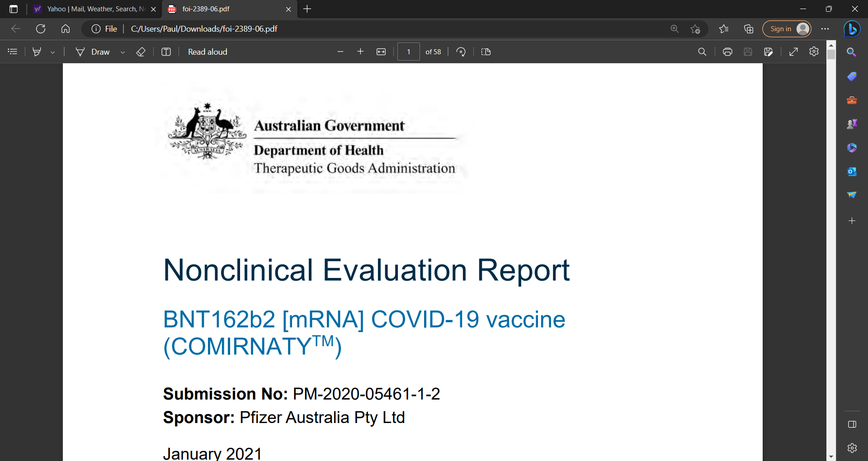The image size is (868, 461).
Task: Open the table of contents panel
Action: point(13,52)
